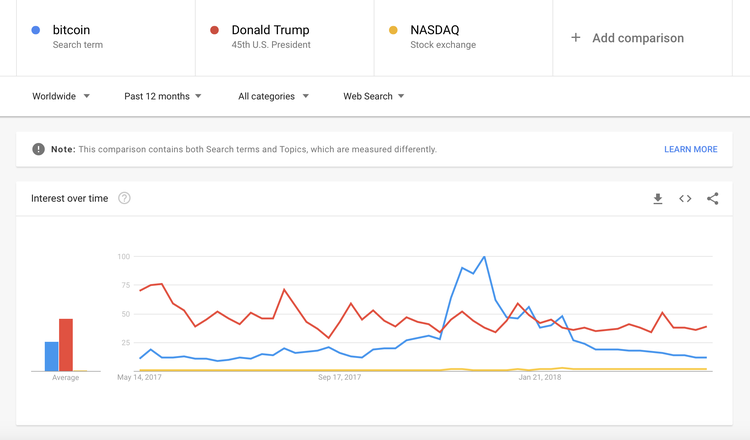This screenshot has width=750, height=440.
Task: Open embed code for the chart
Action: 685,198
